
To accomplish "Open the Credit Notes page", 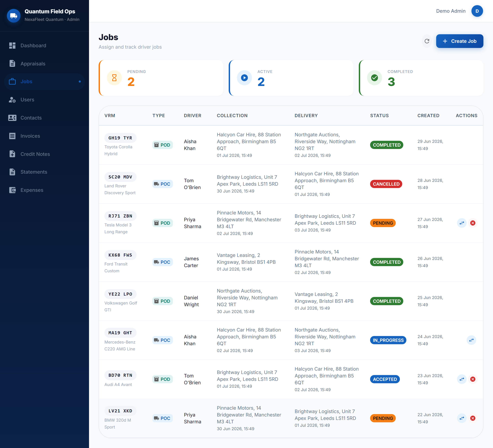I will [x=45, y=154].
